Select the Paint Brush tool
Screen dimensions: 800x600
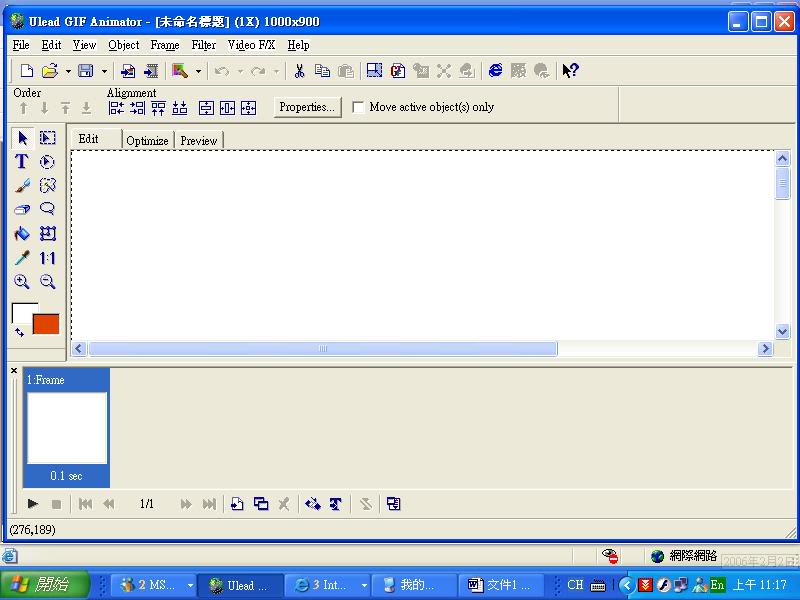[21, 186]
